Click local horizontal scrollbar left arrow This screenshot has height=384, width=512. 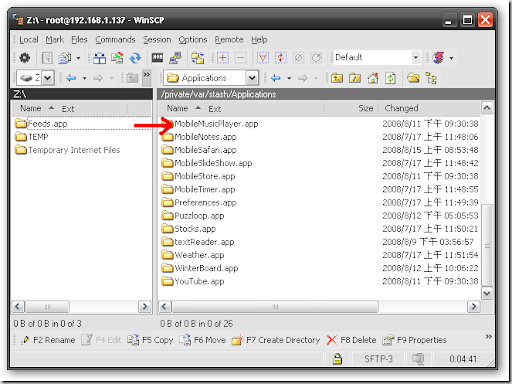[x=18, y=306]
